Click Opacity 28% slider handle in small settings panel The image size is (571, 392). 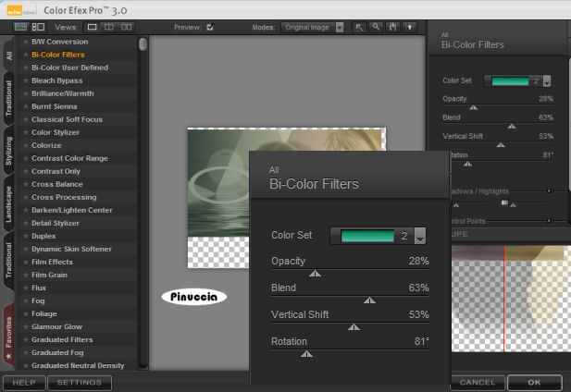(474, 107)
